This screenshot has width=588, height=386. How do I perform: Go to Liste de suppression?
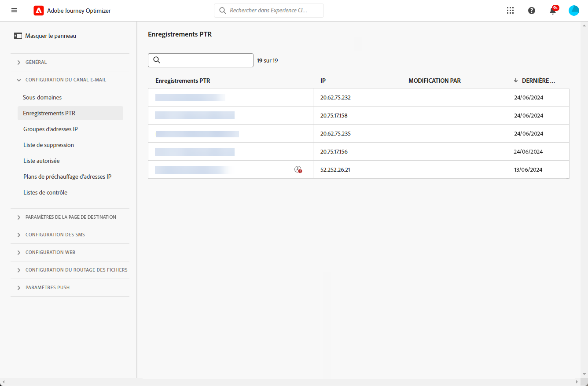(x=48, y=145)
